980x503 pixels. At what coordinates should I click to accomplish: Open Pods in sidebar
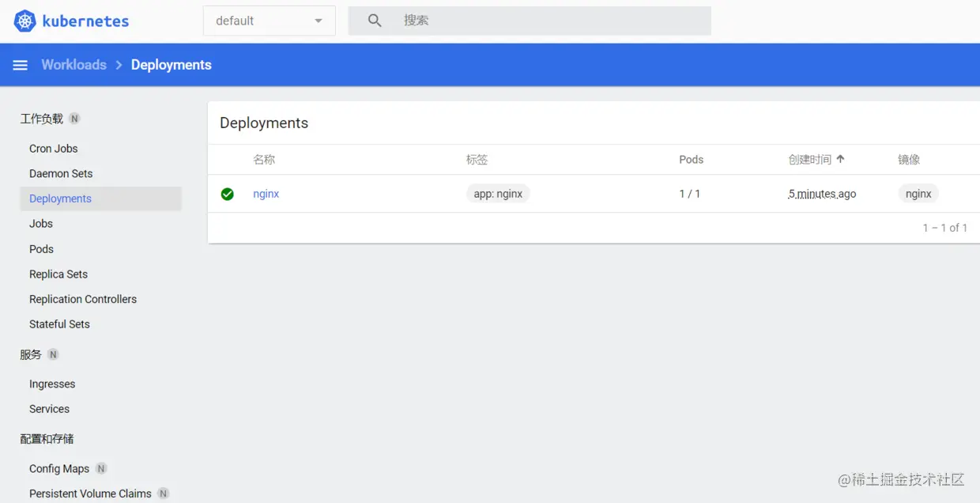click(x=41, y=249)
